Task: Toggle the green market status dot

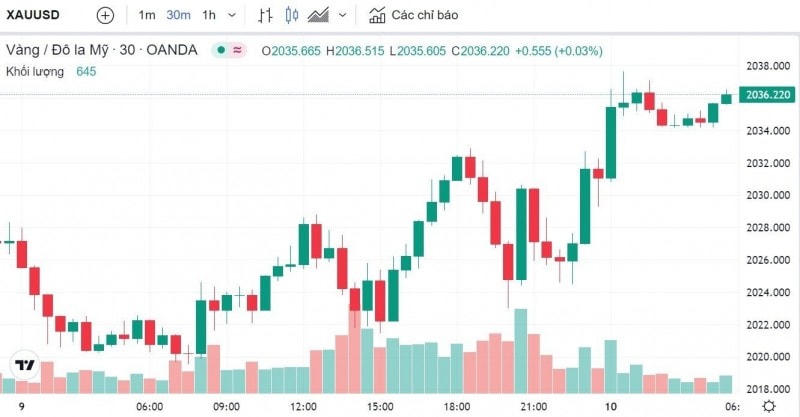Action: coord(221,50)
